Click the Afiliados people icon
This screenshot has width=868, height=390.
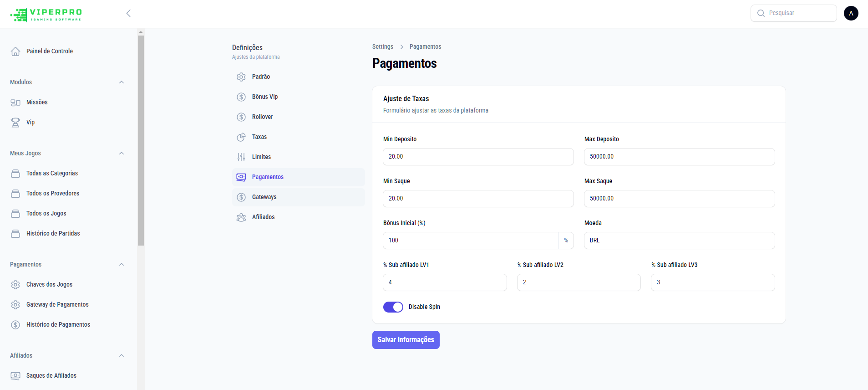click(x=241, y=217)
